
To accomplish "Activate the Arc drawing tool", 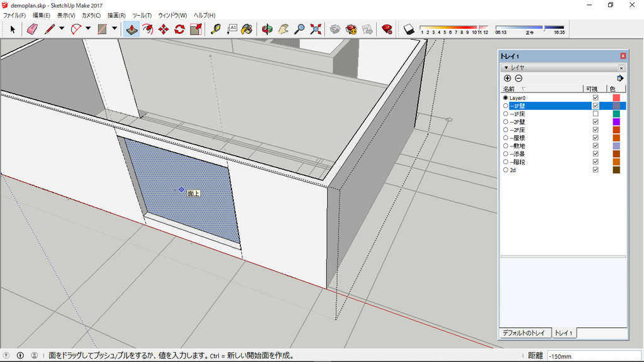I will [x=76, y=29].
